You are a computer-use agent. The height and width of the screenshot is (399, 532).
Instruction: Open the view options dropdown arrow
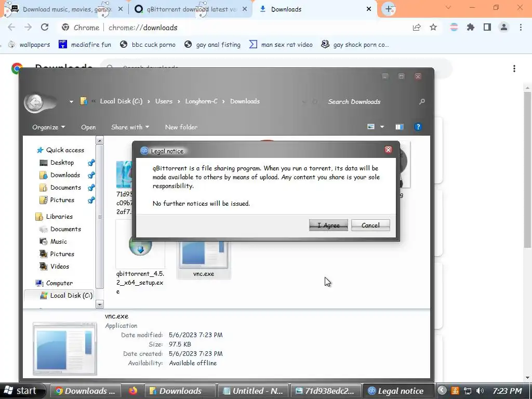(382, 127)
